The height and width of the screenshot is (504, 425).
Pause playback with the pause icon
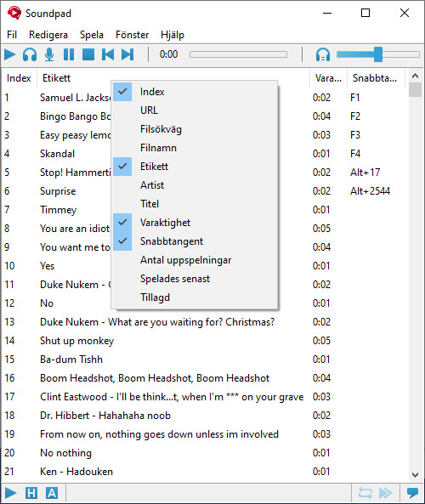69,54
